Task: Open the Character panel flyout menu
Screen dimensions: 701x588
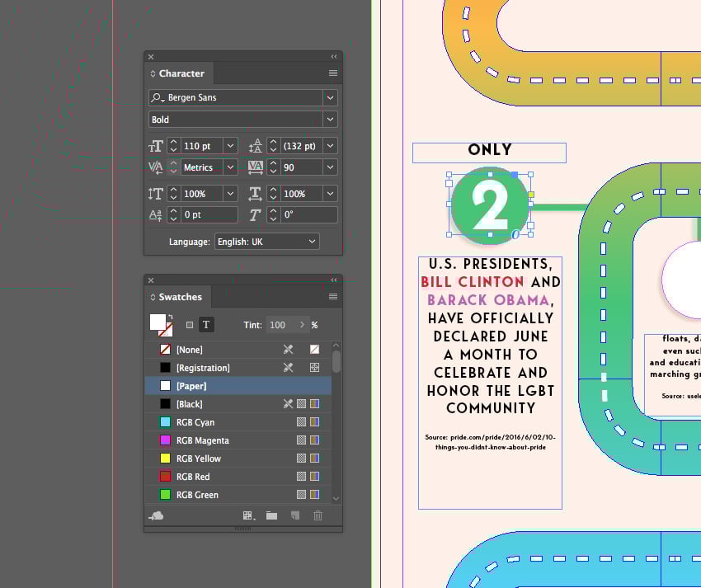Action: (x=333, y=73)
